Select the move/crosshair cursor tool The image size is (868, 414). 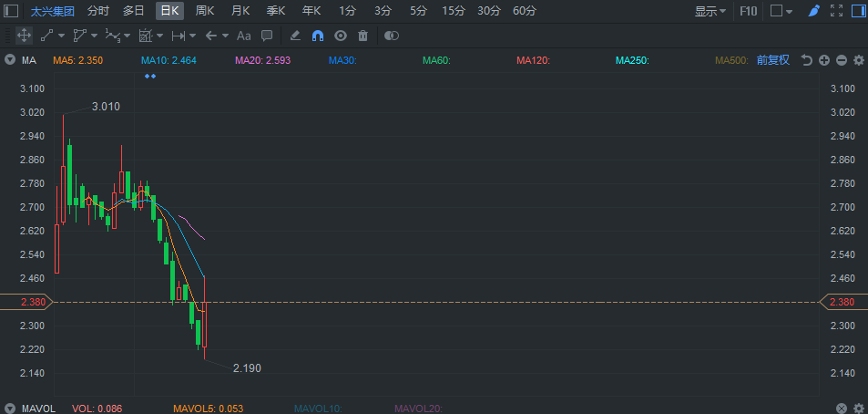[x=24, y=36]
